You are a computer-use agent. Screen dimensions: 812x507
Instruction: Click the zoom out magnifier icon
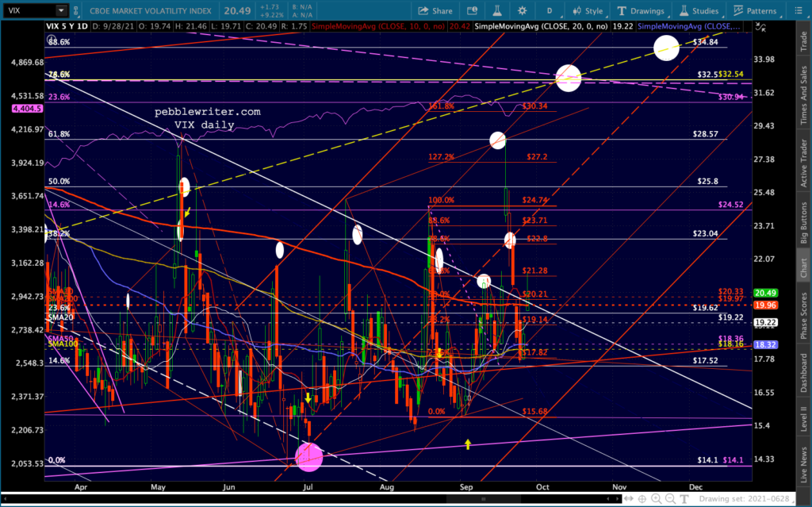[670, 499]
